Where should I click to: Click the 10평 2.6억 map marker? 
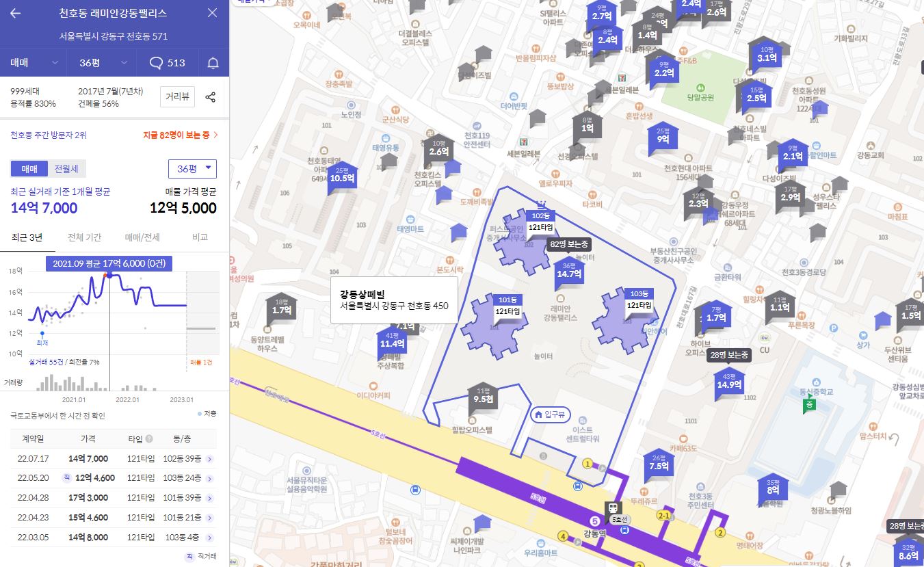(439, 149)
